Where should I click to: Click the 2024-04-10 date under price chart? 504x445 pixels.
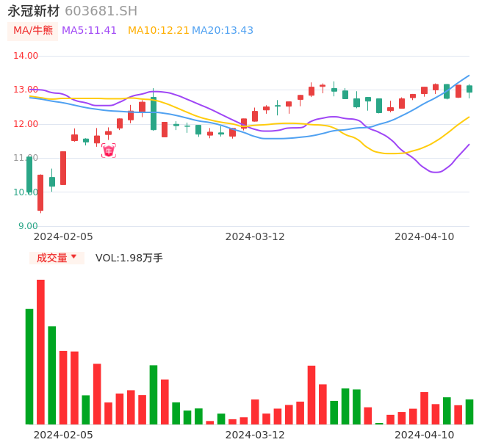pos(425,236)
